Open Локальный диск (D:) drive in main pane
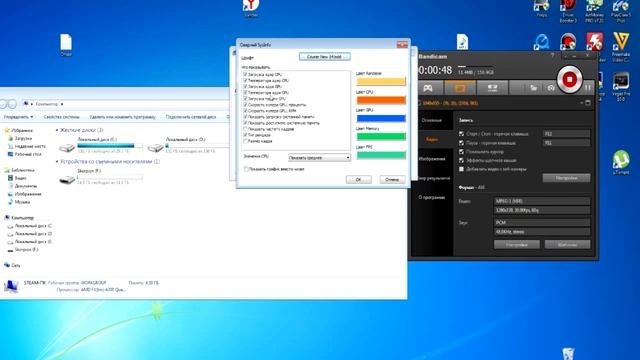 pyautogui.click(x=188, y=145)
